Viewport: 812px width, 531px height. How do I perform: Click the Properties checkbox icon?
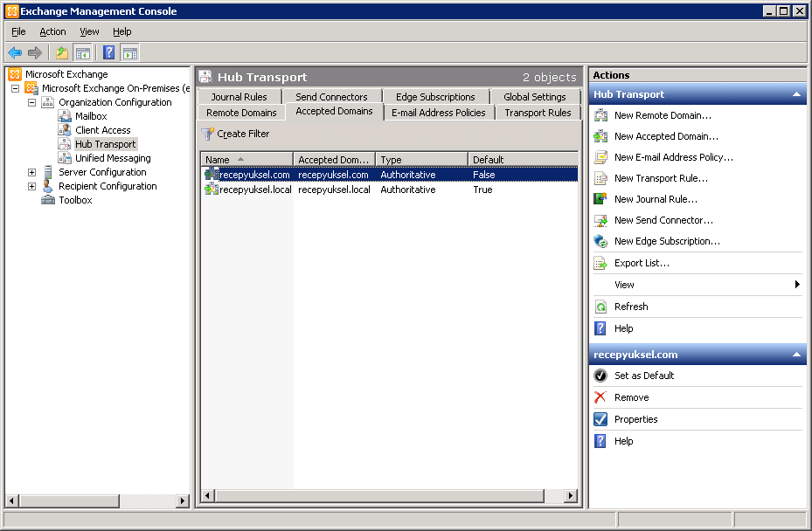click(x=600, y=419)
